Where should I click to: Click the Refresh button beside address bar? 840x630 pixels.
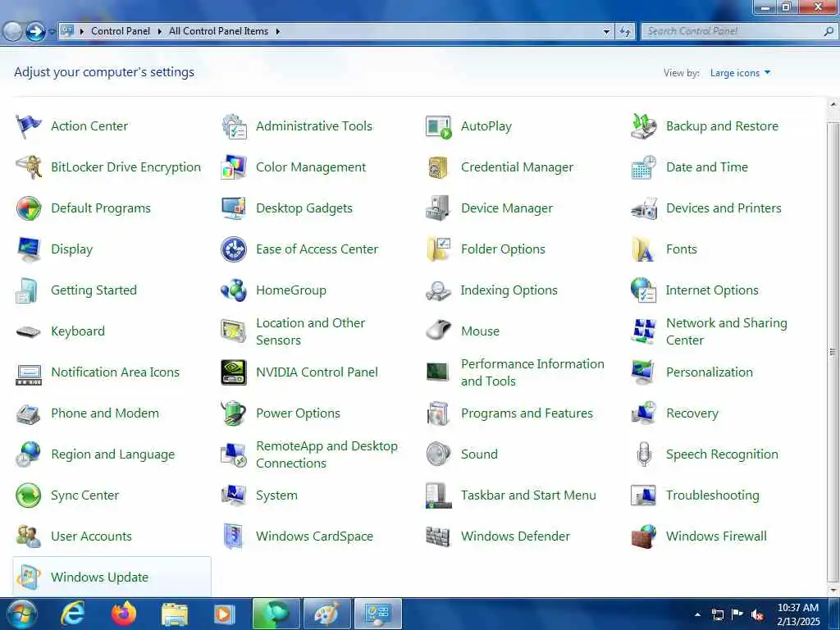coord(624,32)
